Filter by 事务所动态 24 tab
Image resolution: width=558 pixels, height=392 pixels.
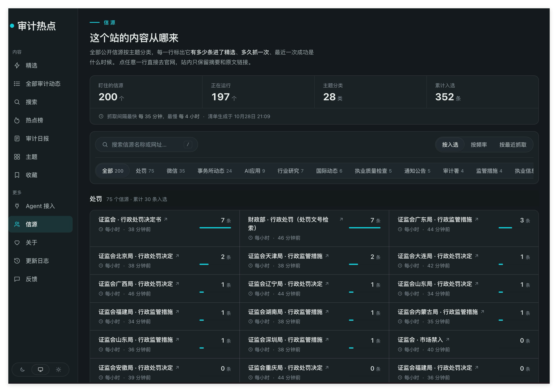coord(214,171)
